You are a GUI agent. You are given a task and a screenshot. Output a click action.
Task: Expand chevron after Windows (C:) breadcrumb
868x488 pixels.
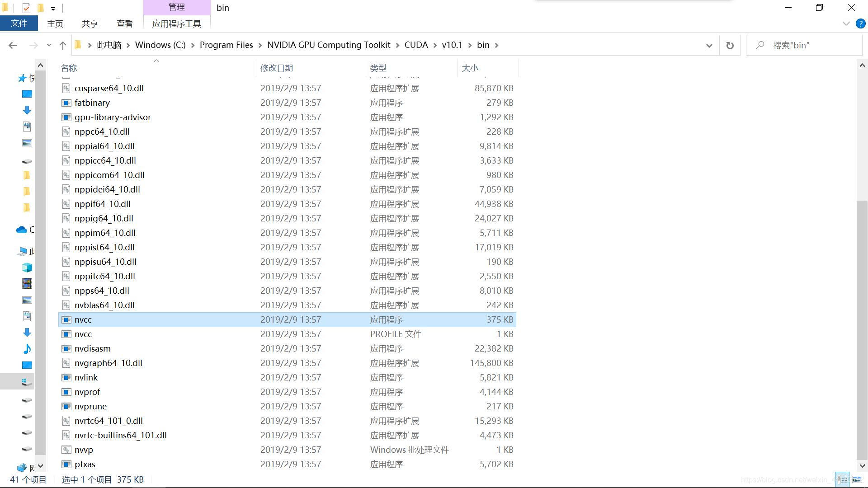pyautogui.click(x=193, y=45)
